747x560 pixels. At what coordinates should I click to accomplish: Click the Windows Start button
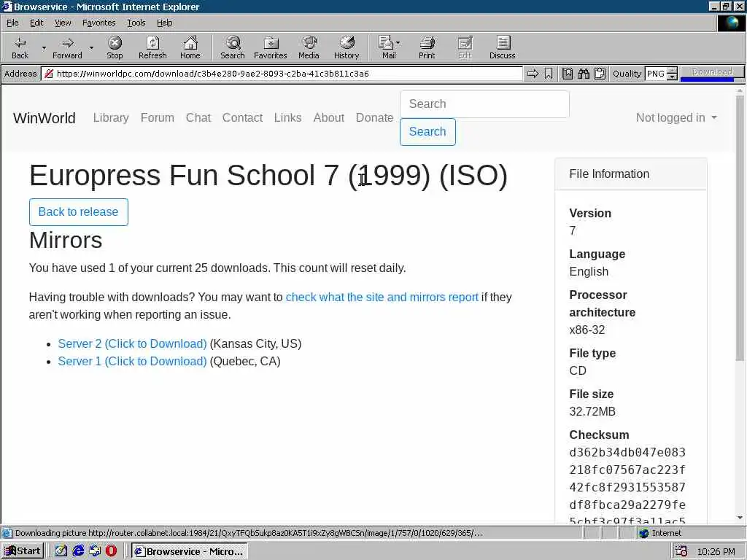click(23, 551)
